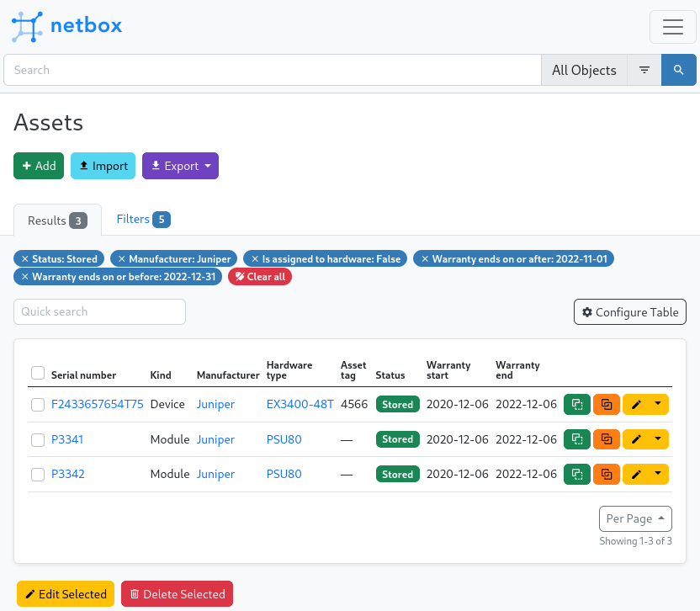Click green assign icon for P3342
Viewport: 700px width, 611px height.
[577, 474]
